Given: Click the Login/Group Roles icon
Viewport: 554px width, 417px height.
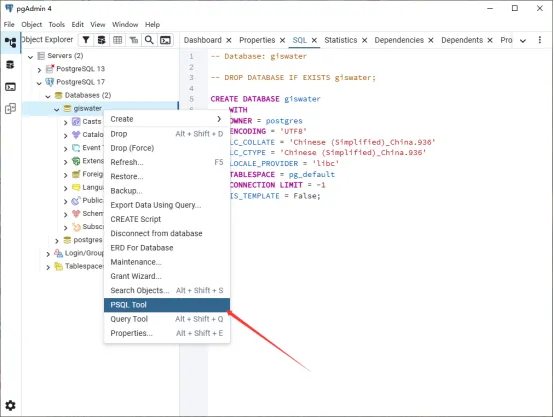Looking at the screenshot, I should click(x=59, y=253).
